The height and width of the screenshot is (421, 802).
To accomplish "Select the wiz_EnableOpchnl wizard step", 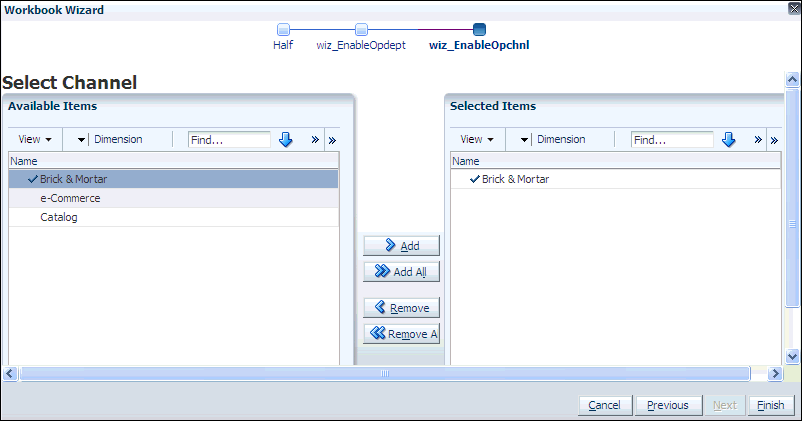I will tap(479, 29).
